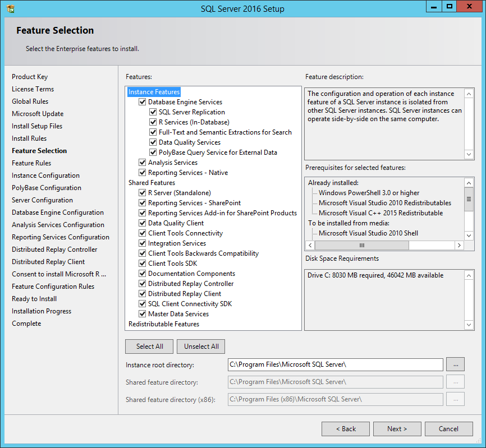This screenshot has width=486, height=448.
Task: Uncheck Integration Services checkbox
Action: (143, 243)
